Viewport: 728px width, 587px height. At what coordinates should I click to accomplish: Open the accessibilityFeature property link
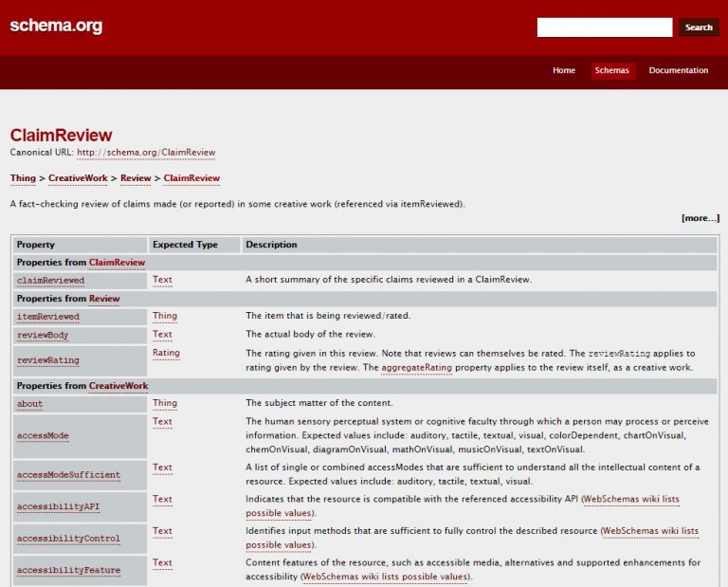click(x=68, y=570)
